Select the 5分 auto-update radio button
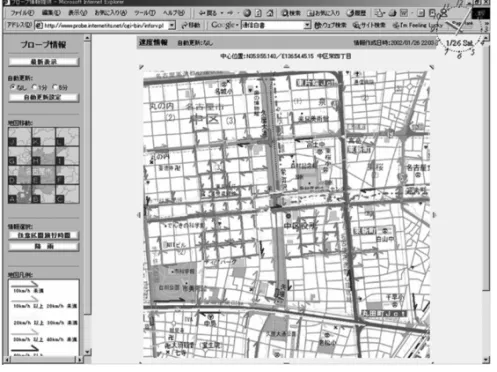The width and height of the screenshot is (497, 372). point(55,87)
